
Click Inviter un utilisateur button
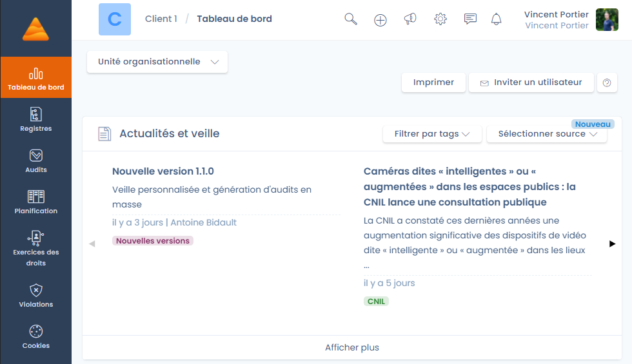coord(530,82)
